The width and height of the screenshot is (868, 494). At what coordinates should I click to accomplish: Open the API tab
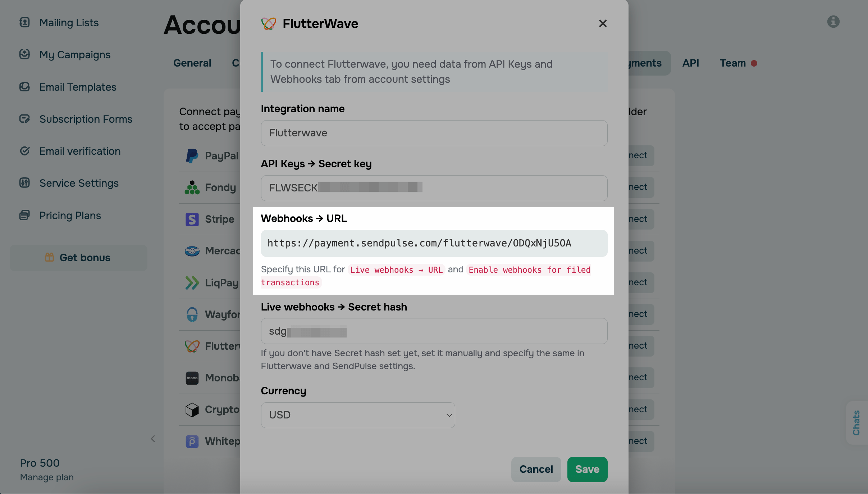pyautogui.click(x=690, y=63)
